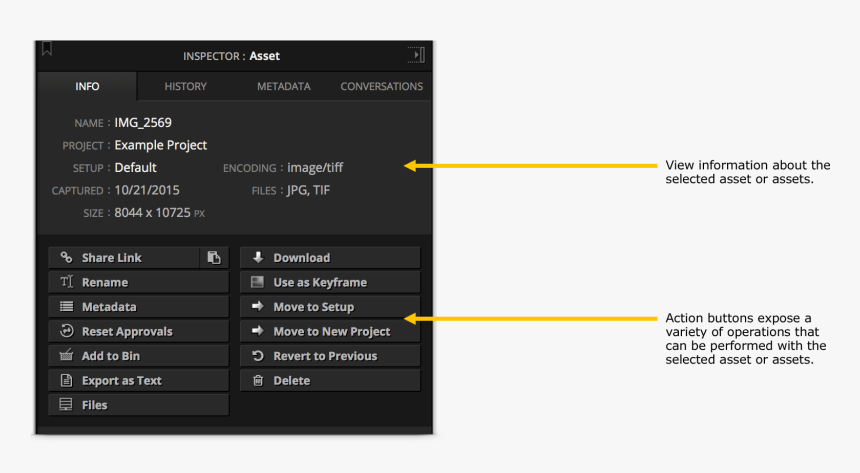Image resolution: width=860 pixels, height=473 pixels.
Task: Delete asset using the trash icon
Action: [258, 380]
